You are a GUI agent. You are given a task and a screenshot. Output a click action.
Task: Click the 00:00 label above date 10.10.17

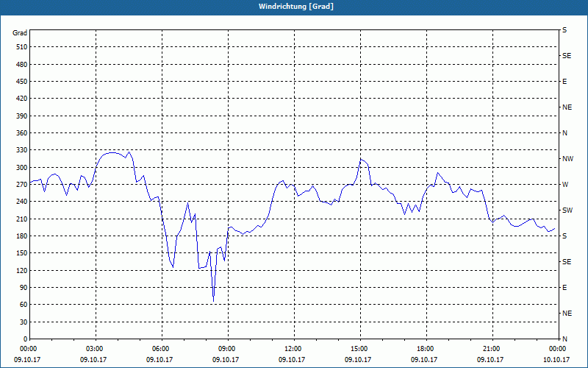pyautogui.click(x=556, y=349)
